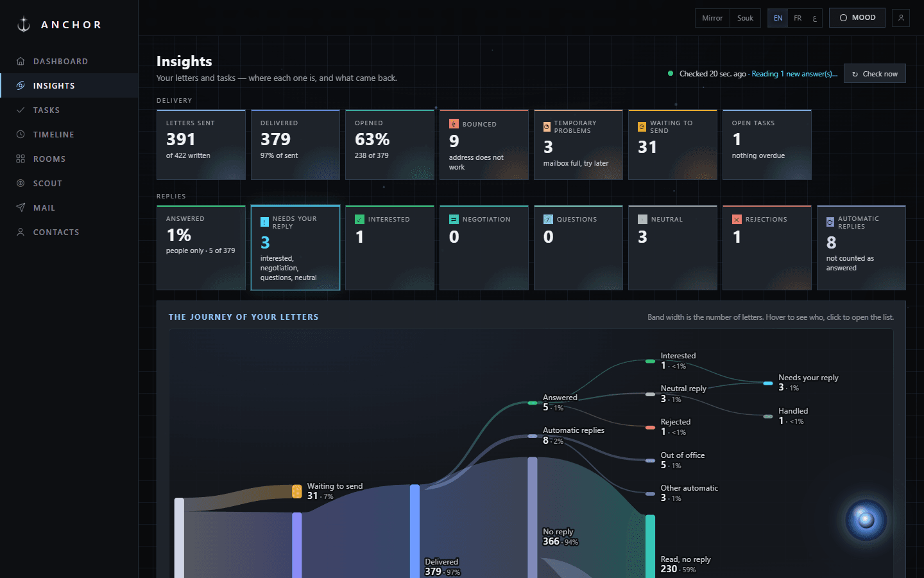The height and width of the screenshot is (578, 924).
Task: Click The Journey of Your Letters heading
Action: [x=243, y=317]
